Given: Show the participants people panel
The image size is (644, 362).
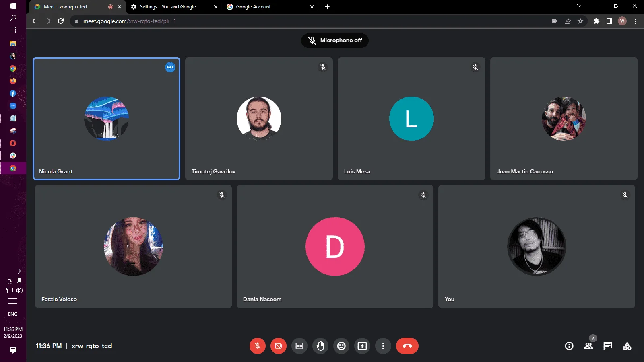Looking at the screenshot, I should (x=588, y=346).
